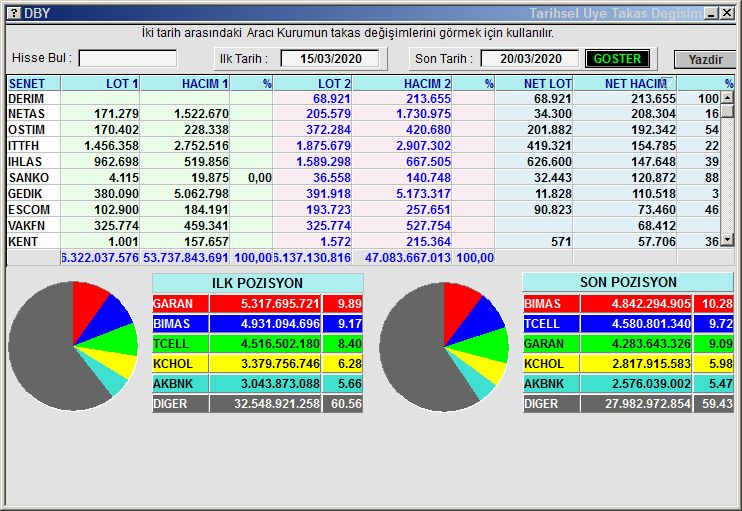Click the left ILK POZISYON pie chart

tap(73, 346)
